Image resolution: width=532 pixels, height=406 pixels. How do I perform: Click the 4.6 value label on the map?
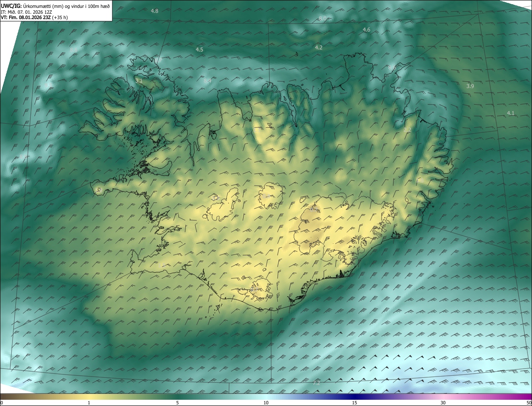(366, 29)
